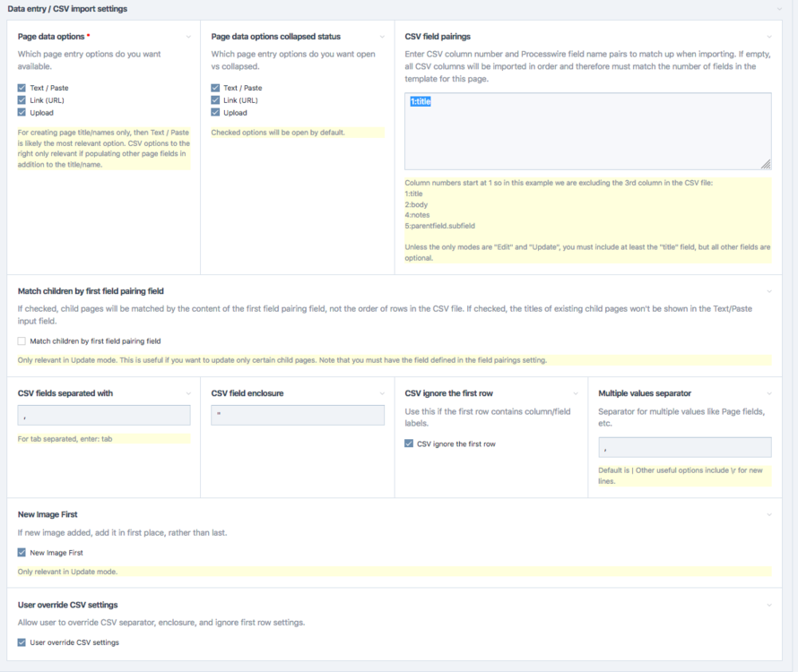This screenshot has width=798, height=672.
Task: Collapse the CSV field enclosure panel chevron
Action: coord(382,393)
